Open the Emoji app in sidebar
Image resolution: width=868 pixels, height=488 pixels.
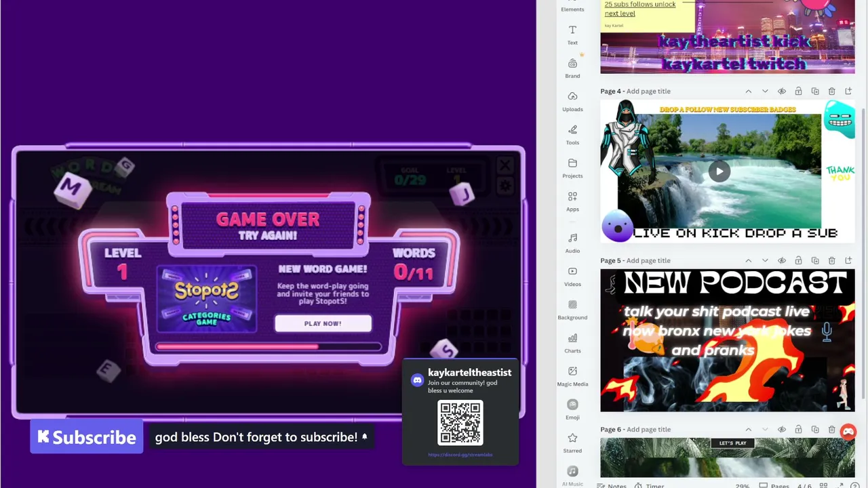572,409
